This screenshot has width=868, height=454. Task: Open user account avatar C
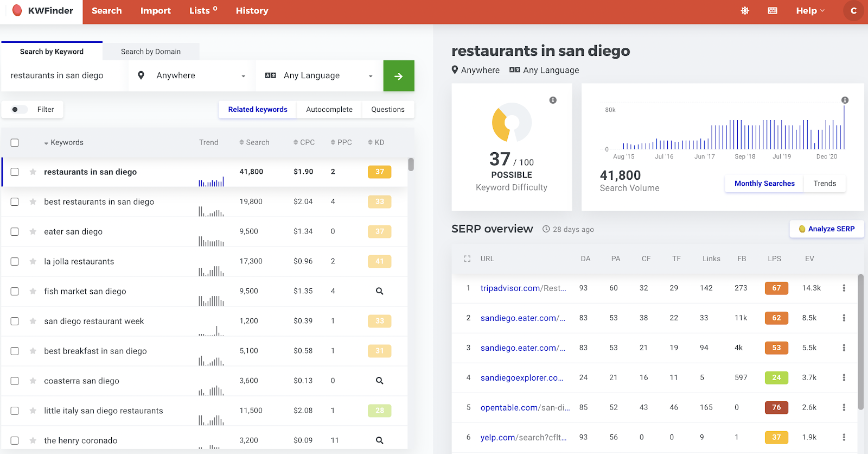(x=853, y=11)
